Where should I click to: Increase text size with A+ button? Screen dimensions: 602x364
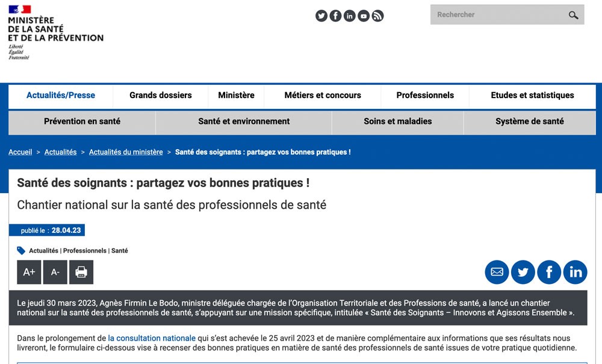29,272
